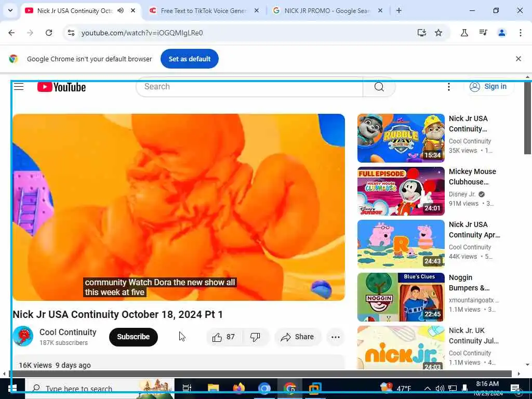Click the address bar URL
The width and height of the screenshot is (532, 399).
pyautogui.click(x=142, y=33)
